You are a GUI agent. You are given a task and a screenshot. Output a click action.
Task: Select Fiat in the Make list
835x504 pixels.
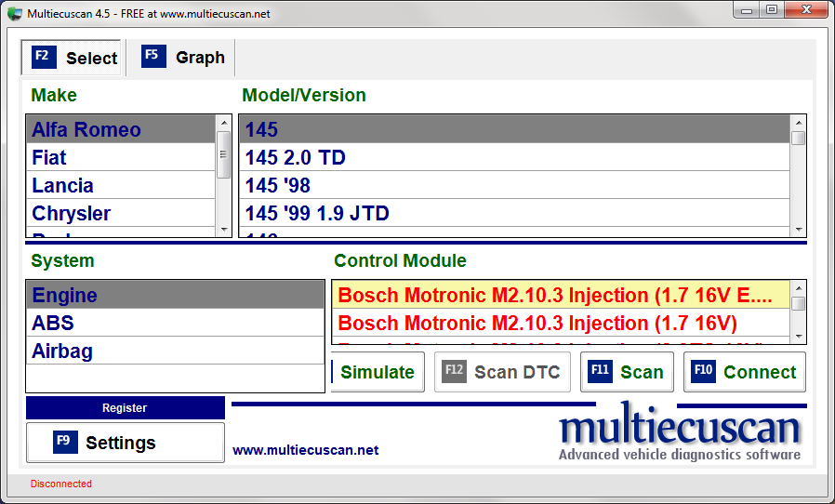point(120,158)
